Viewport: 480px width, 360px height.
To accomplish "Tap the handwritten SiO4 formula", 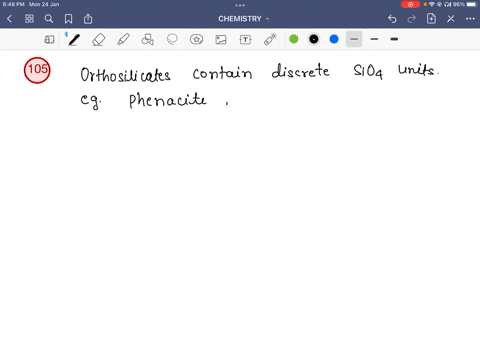I will coord(368,71).
